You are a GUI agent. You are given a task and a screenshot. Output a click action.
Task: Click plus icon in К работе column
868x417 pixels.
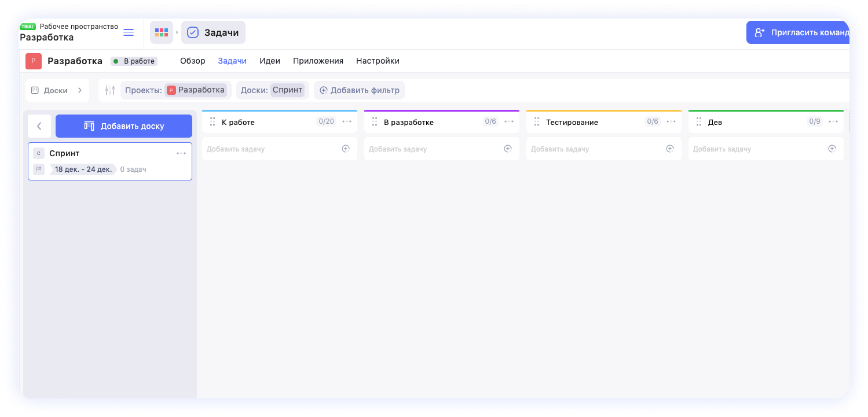click(346, 149)
